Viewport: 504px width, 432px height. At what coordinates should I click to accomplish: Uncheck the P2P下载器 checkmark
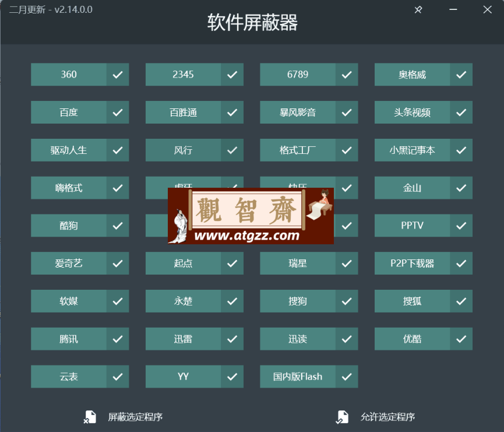tap(461, 264)
